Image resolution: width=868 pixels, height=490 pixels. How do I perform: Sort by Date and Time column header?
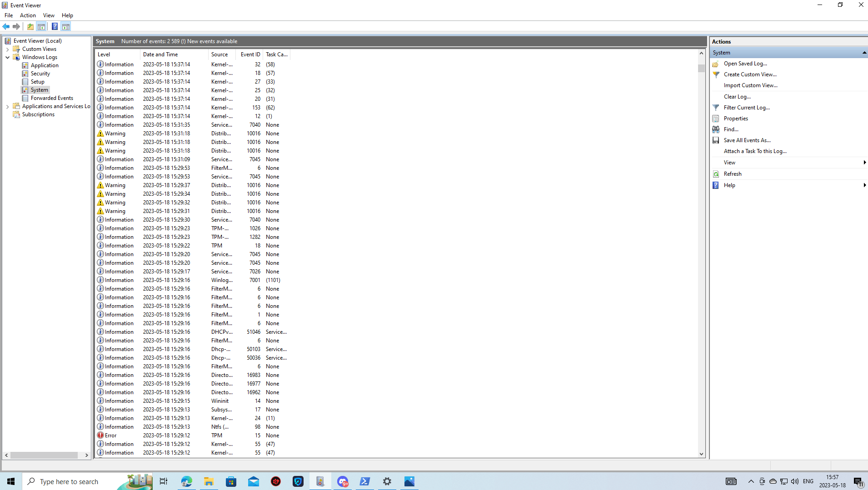click(x=174, y=54)
